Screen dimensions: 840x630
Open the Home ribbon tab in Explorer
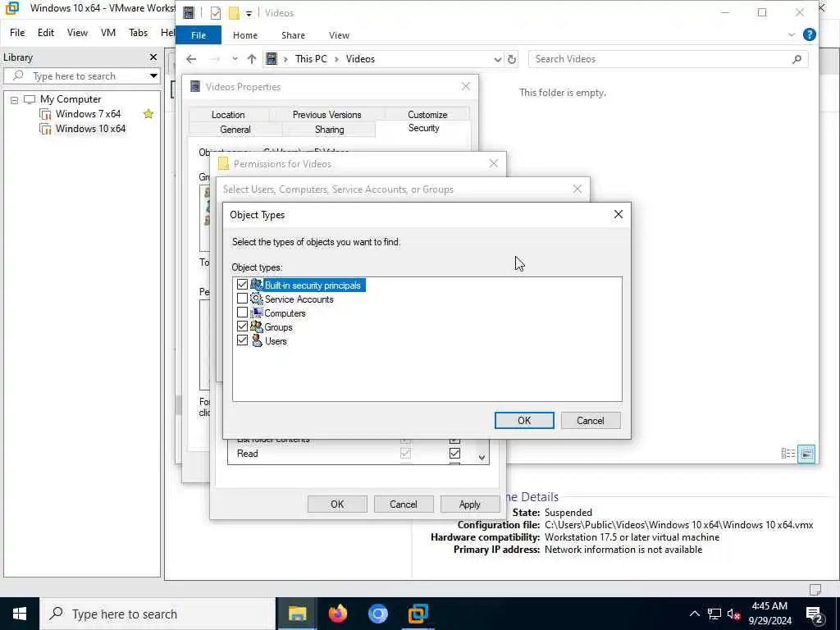point(245,34)
